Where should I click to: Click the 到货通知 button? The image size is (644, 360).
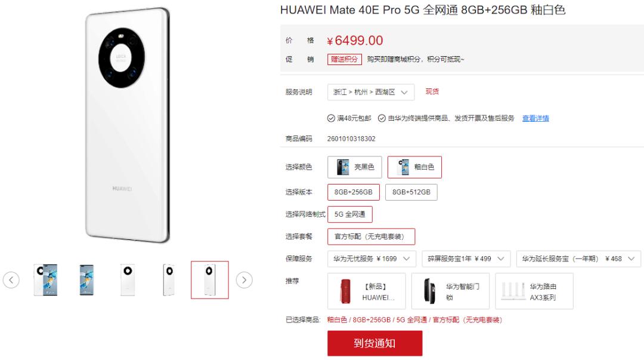coord(374,343)
